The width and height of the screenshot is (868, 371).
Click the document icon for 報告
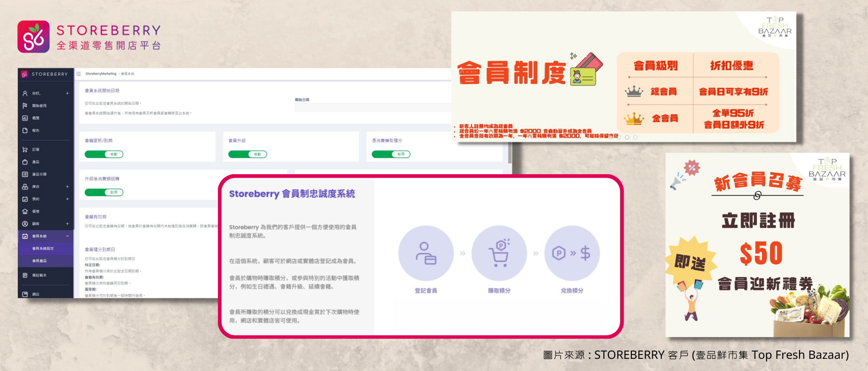coord(25,130)
